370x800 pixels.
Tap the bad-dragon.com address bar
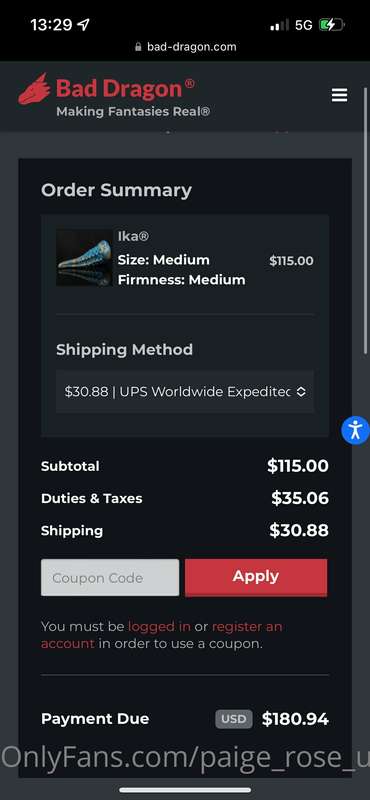tap(185, 47)
